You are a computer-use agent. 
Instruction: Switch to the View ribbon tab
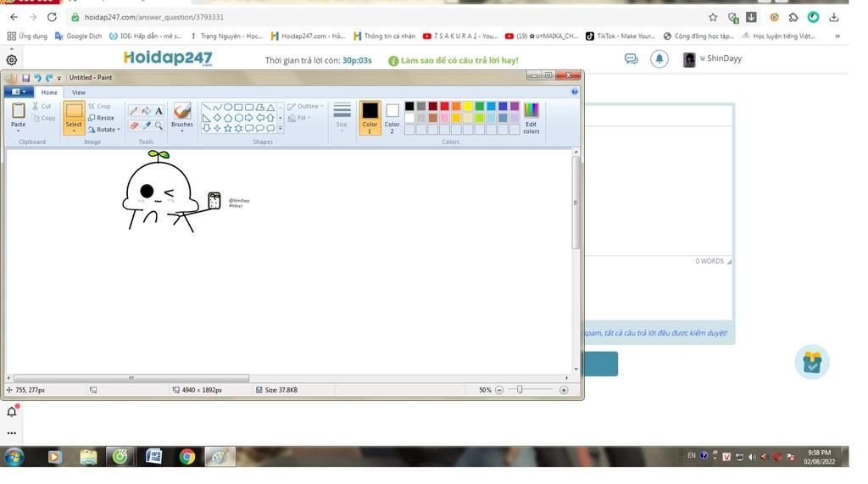79,92
